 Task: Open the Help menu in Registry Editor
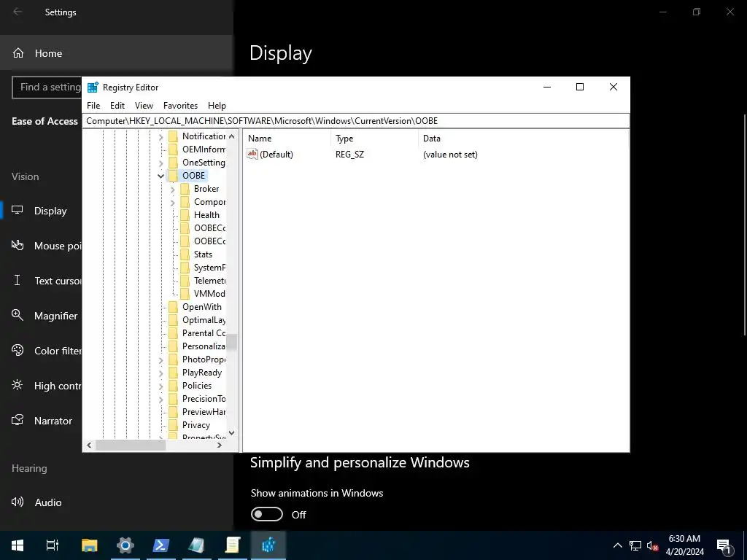point(217,106)
